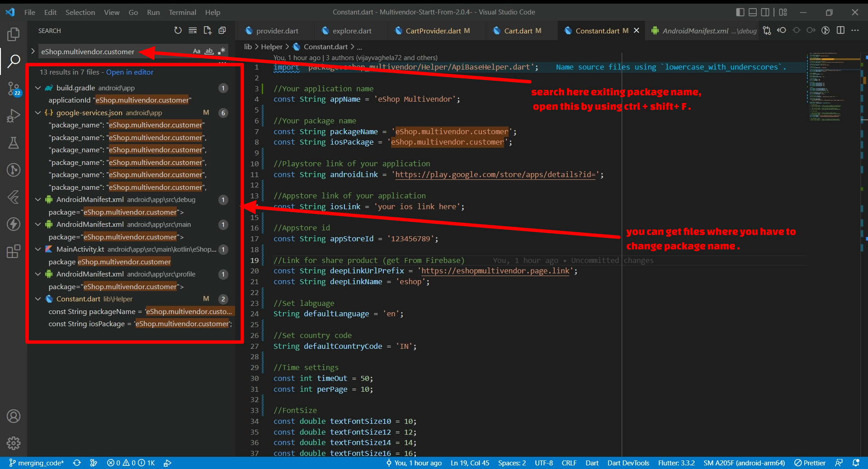Click the merging_code branch in status bar
868x469 pixels.
[x=37, y=463]
